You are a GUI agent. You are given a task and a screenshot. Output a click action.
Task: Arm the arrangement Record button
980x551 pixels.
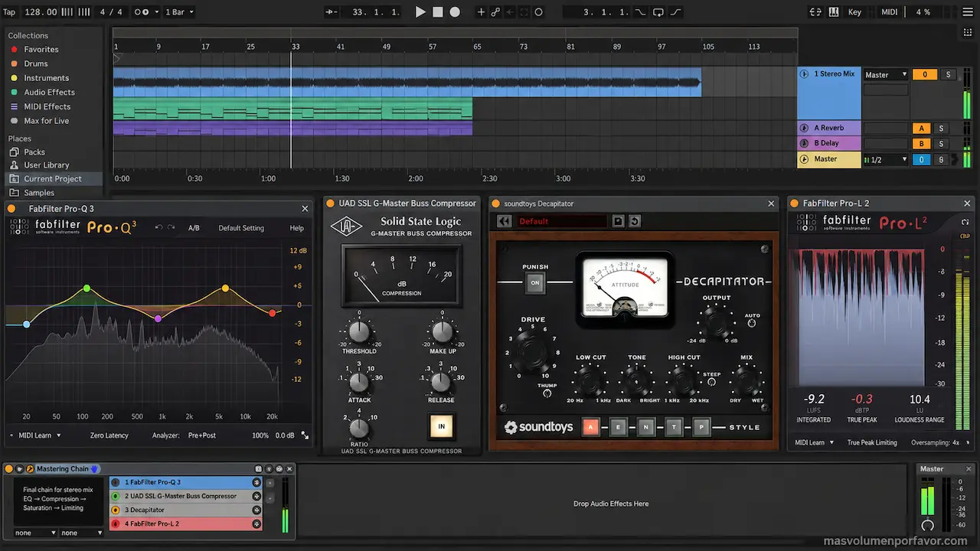click(x=455, y=12)
